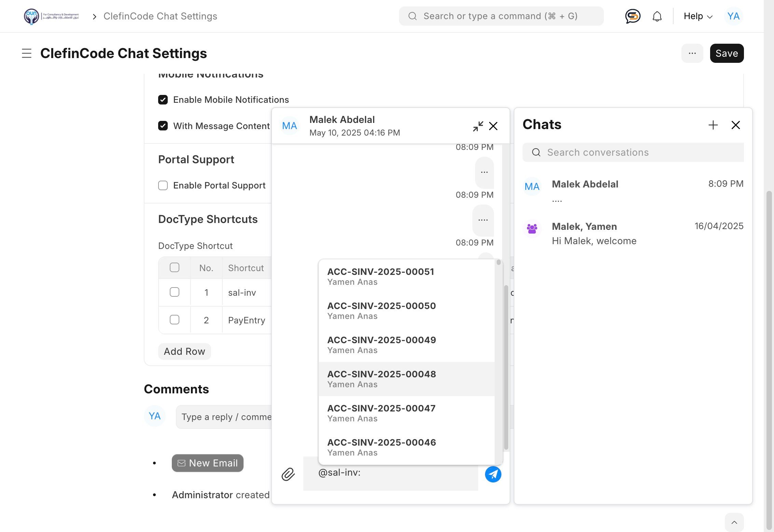Send the message with paper plane button

pos(493,474)
